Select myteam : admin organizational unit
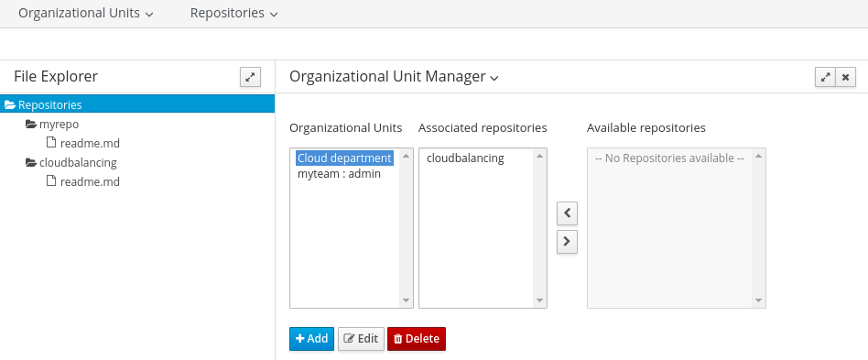Viewport: 868px width, 360px height. pyautogui.click(x=339, y=174)
